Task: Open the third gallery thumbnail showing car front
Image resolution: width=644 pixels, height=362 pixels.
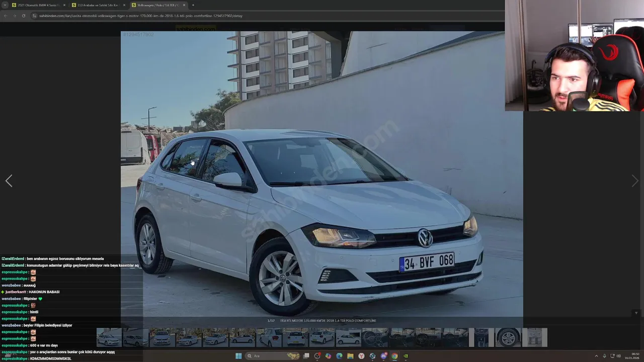Action: pyautogui.click(x=162, y=337)
